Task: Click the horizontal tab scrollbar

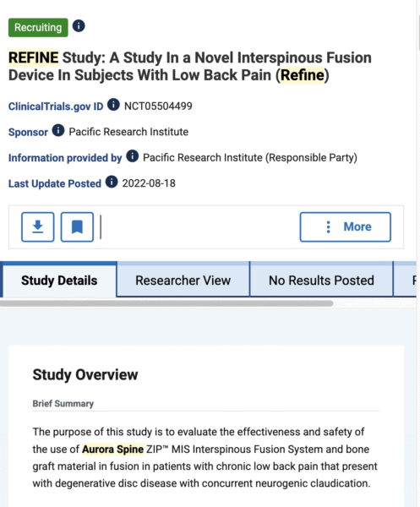Action: click(166, 303)
